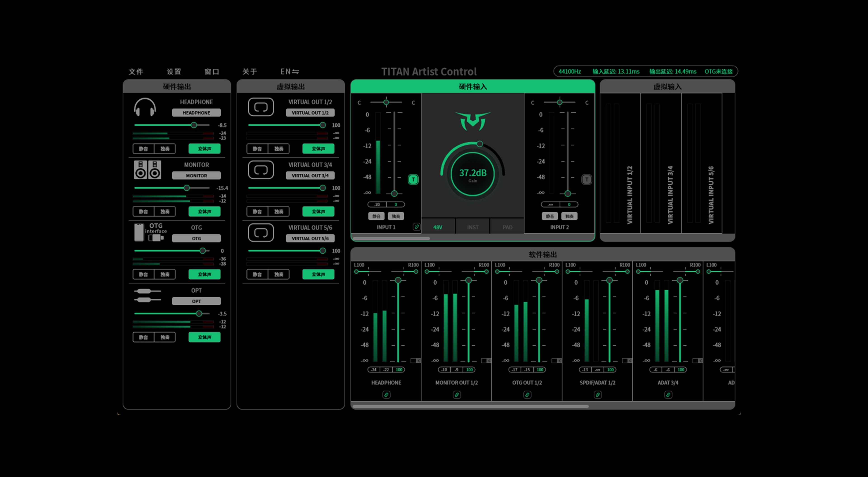Select the 硬件输入 hardware input panel header
Image resolution: width=868 pixels, height=477 pixels.
473,87
